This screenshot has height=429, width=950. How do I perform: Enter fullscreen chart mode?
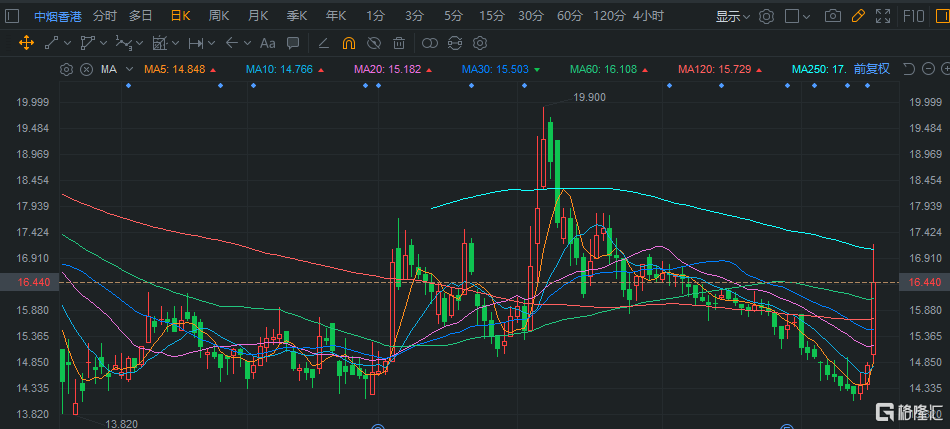tap(883, 16)
